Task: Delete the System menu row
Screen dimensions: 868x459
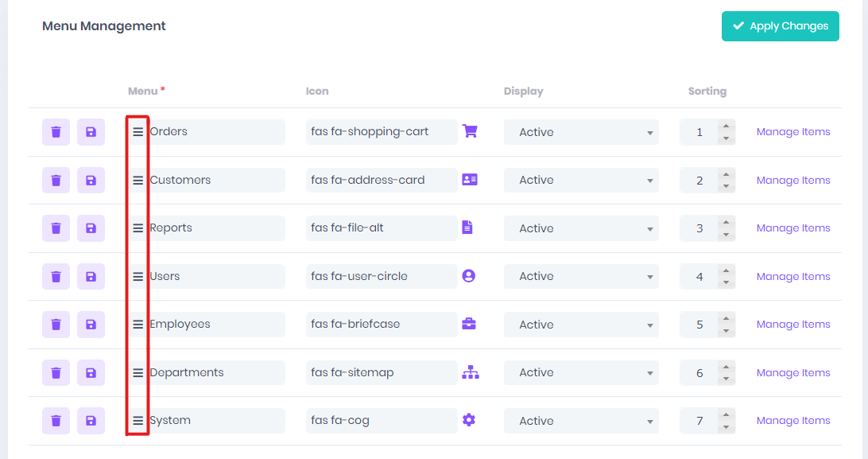Action: [56, 421]
